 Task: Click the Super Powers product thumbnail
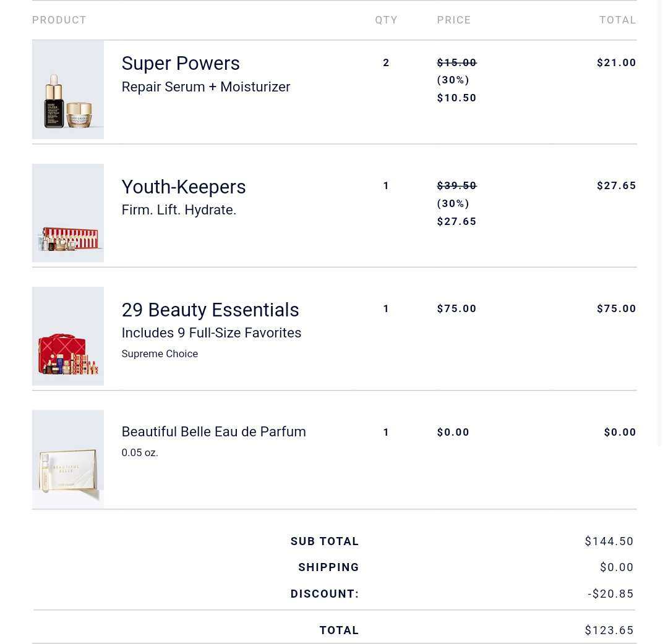tap(68, 90)
